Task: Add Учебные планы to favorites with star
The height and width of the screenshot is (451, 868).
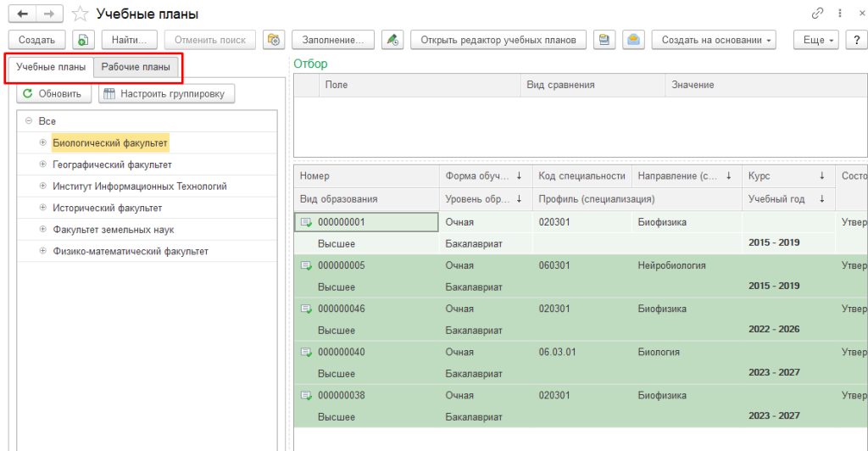Action: (x=80, y=14)
